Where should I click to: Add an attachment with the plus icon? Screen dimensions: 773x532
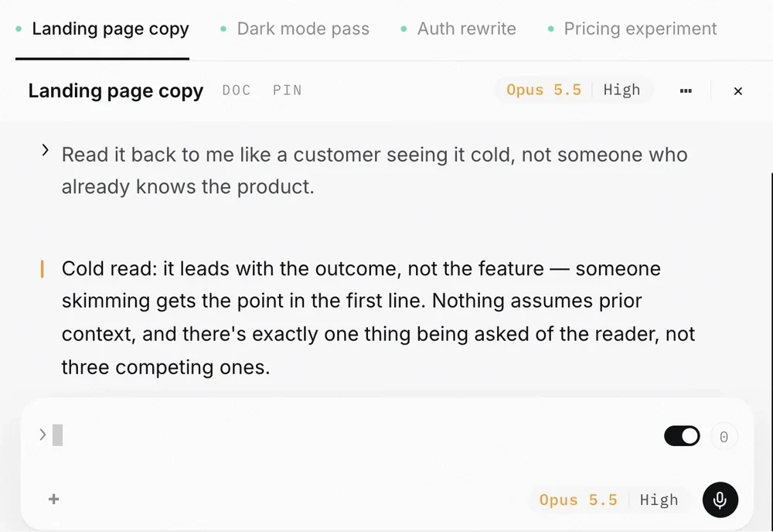click(x=54, y=500)
